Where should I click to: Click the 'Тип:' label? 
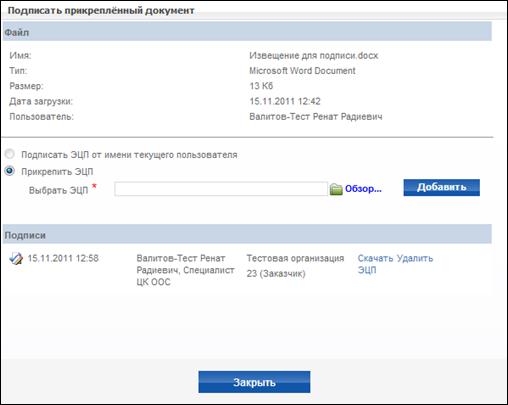point(18,71)
